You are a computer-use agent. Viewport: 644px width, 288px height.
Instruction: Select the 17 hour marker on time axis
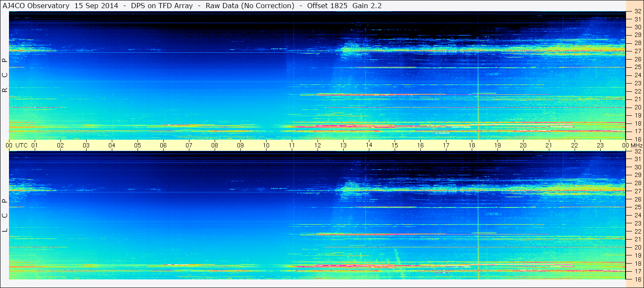[446, 145]
